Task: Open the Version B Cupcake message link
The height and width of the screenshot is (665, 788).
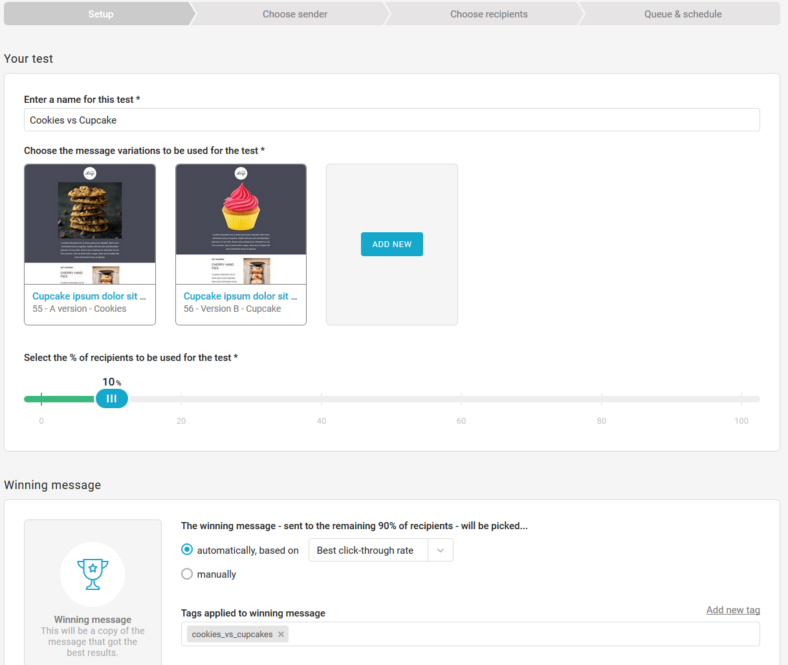Action: [241, 296]
